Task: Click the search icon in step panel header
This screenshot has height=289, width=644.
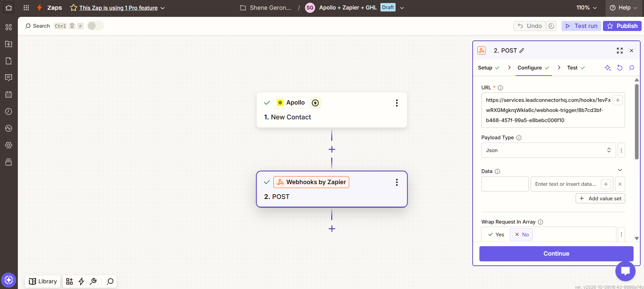Action: click(x=632, y=68)
